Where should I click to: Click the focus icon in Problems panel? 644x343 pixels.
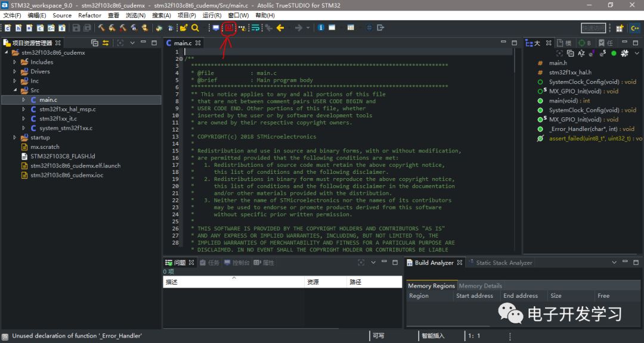(x=361, y=262)
